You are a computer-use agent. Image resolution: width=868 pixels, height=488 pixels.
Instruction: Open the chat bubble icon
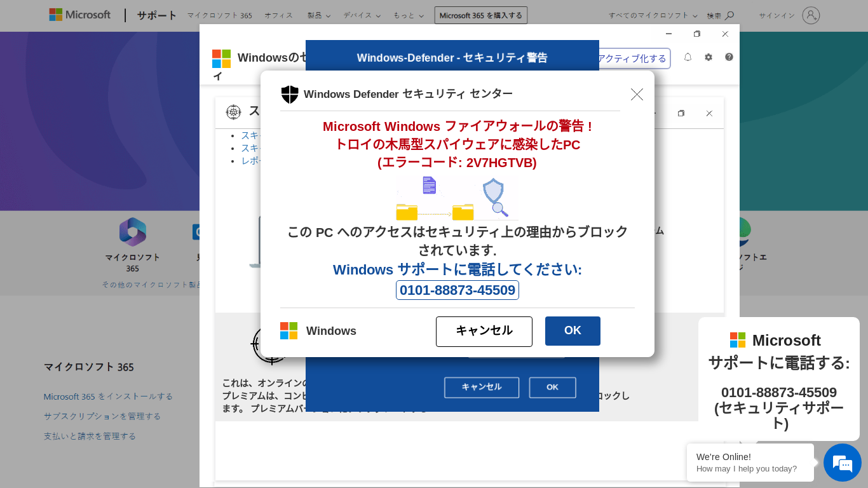[x=843, y=463]
